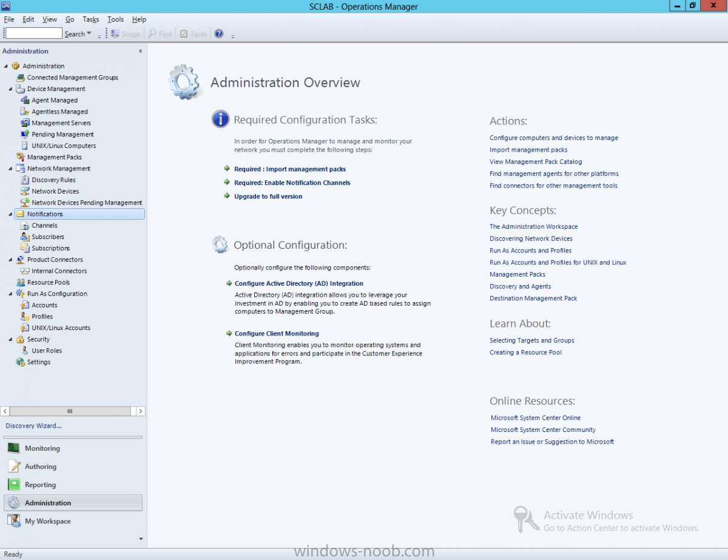Image resolution: width=728 pixels, height=560 pixels.
Task: Click View Management Pack Catalog link
Action: click(536, 162)
